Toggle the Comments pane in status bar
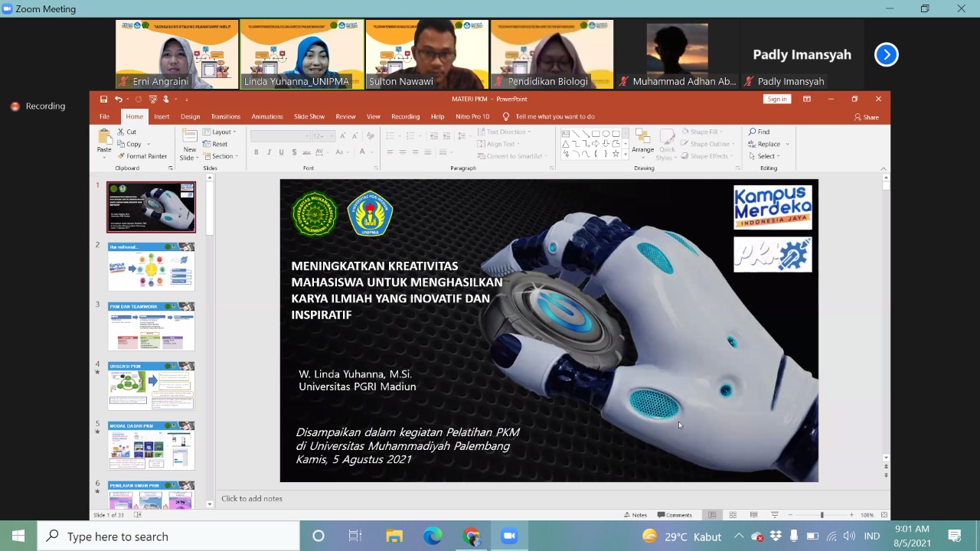Image resolution: width=980 pixels, height=551 pixels. (x=675, y=515)
